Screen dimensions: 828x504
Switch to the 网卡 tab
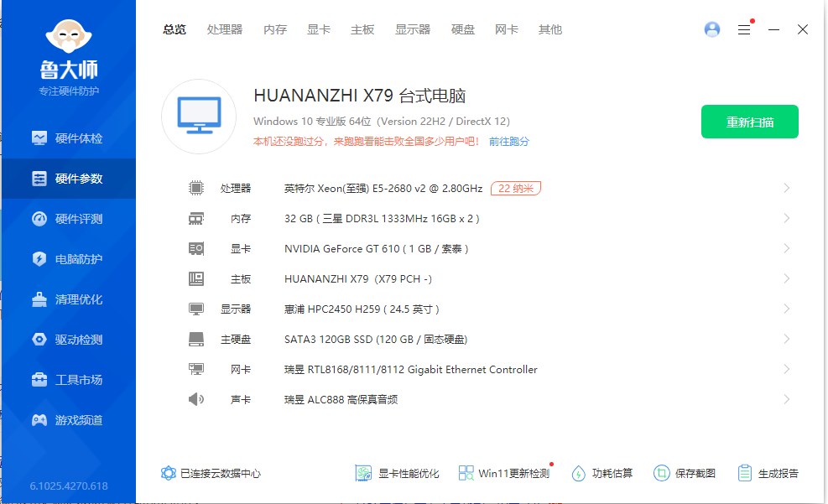pyautogui.click(x=507, y=29)
